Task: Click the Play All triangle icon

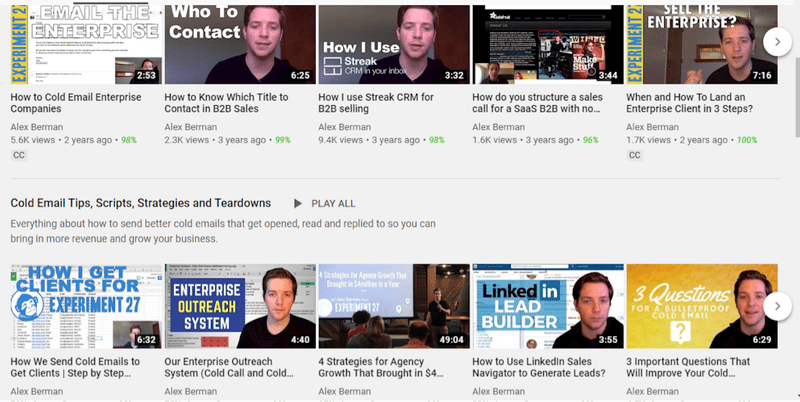Action: click(297, 204)
